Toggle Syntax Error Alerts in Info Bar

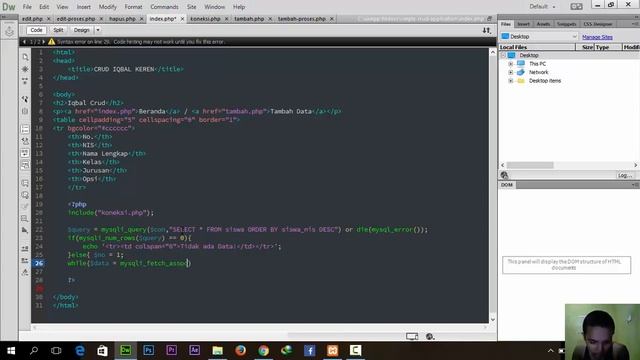click(25, 165)
